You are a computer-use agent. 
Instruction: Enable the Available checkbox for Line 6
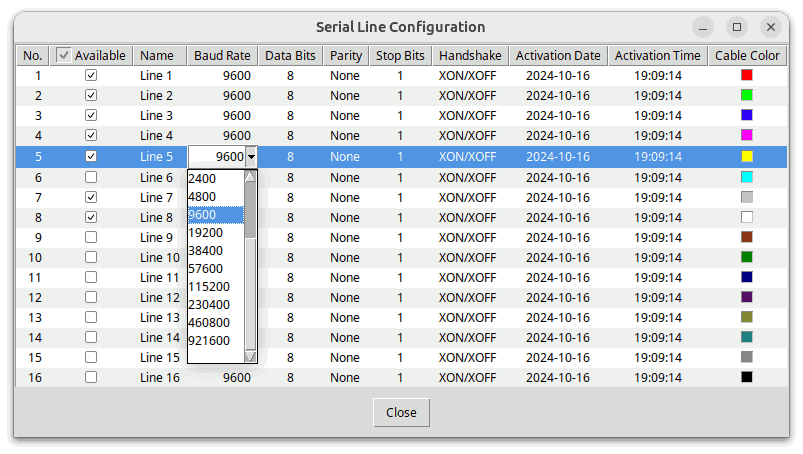pos(91,177)
